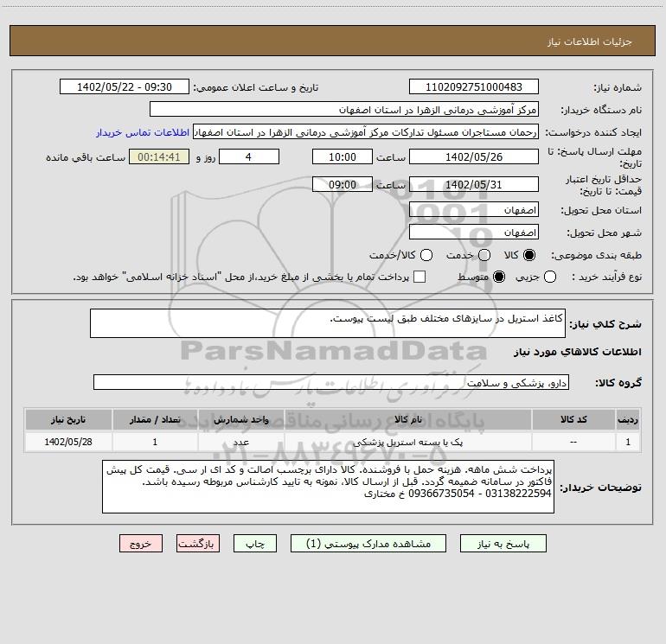The height and width of the screenshot is (644, 666).
Task: Select the کالا radio button
Action: point(529,255)
